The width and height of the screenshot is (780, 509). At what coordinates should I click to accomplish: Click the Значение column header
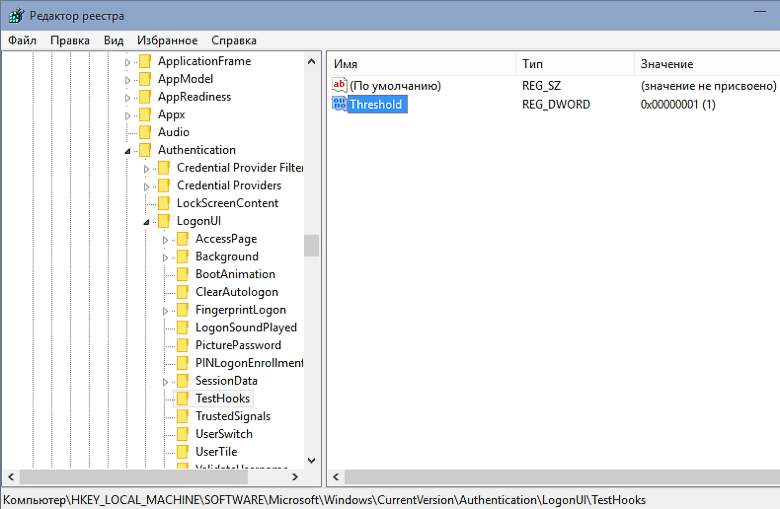pyautogui.click(x=707, y=64)
